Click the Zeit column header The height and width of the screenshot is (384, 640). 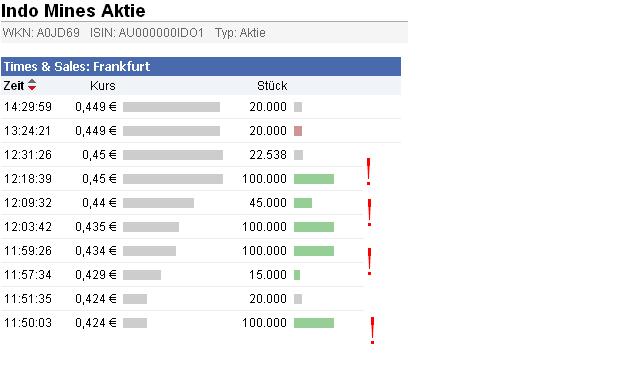(x=14, y=86)
